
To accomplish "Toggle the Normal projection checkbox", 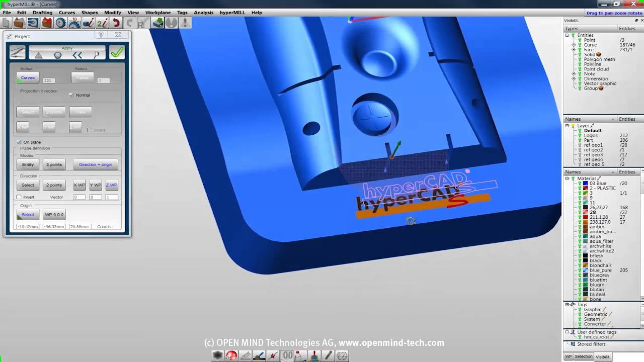I will [71, 95].
